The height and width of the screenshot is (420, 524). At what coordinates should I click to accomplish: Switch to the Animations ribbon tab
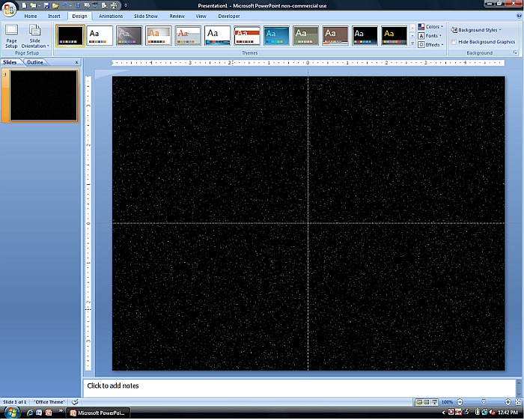pos(111,16)
